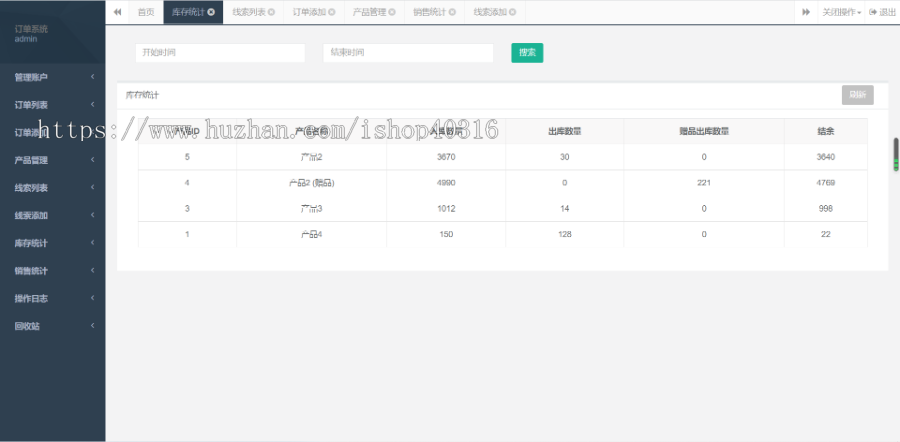Close the 销售统计 tab via its X icon

[x=452, y=12]
